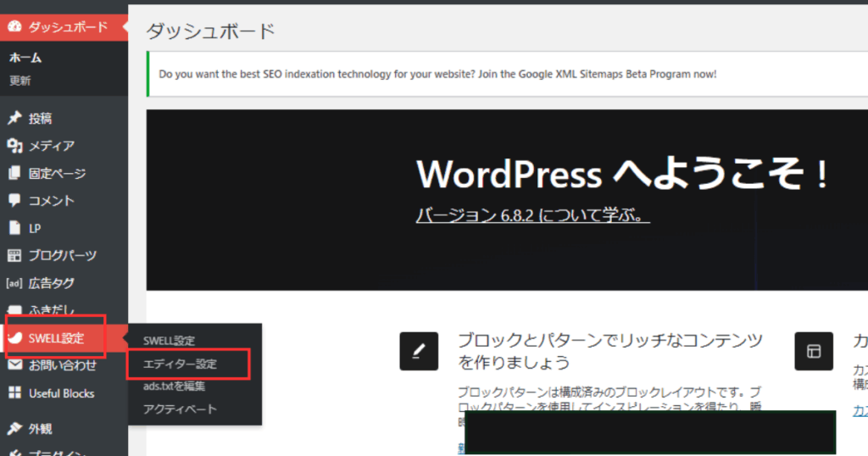This screenshot has height=456, width=868.
Task: Click the grid icon beside ブログパーツ
Action: [14, 255]
